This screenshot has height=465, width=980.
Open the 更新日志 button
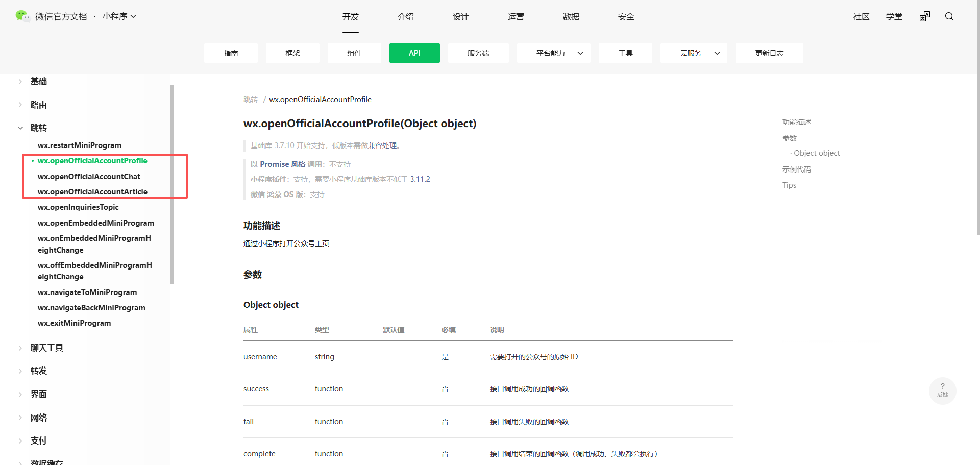(769, 53)
